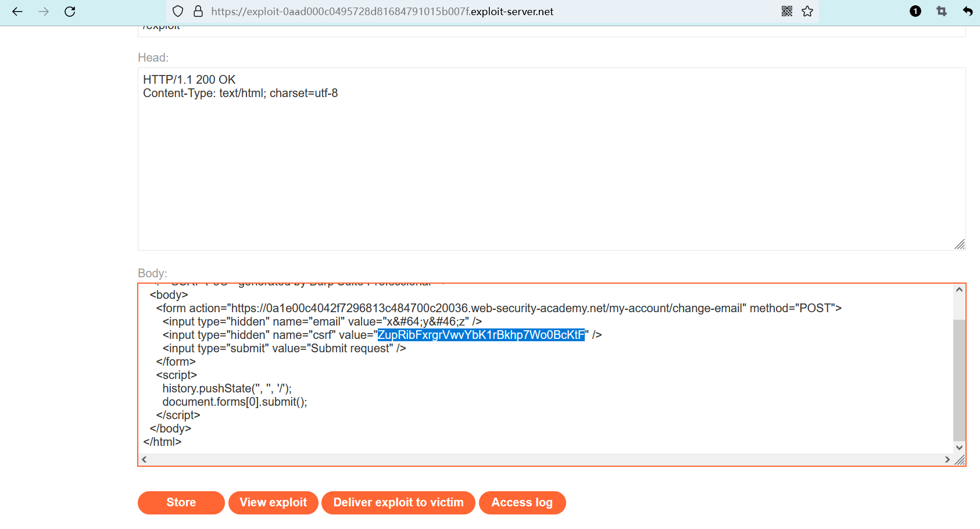Image resolution: width=980 pixels, height=529 pixels.
Task: Click the opening <body> tag line
Action: [169, 295]
